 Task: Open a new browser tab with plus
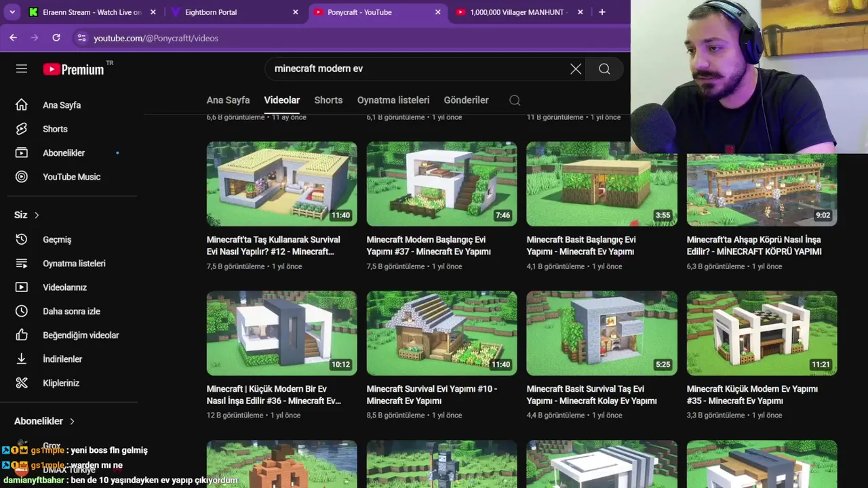(601, 12)
